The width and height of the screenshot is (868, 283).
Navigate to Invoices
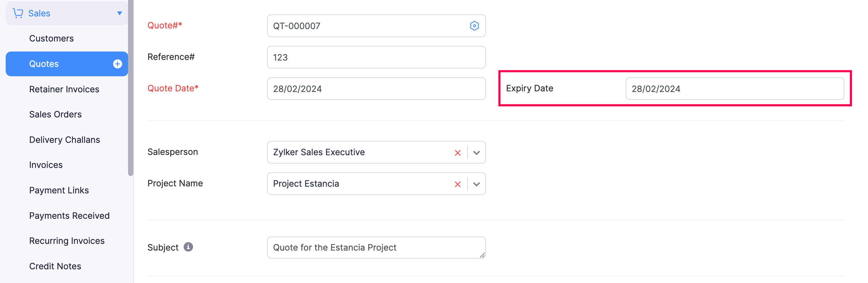tap(46, 165)
